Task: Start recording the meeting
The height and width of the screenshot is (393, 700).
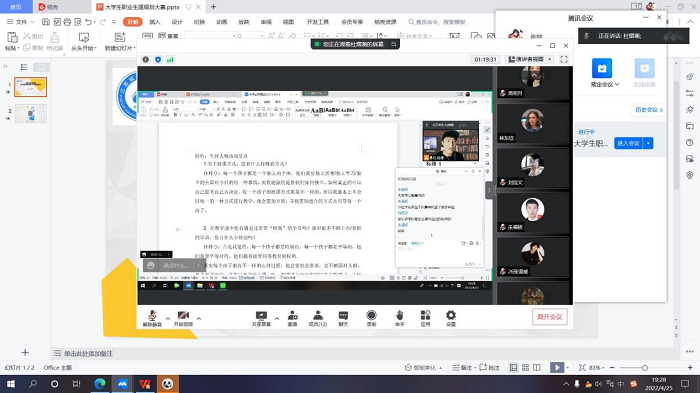Action: click(x=371, y=318)
